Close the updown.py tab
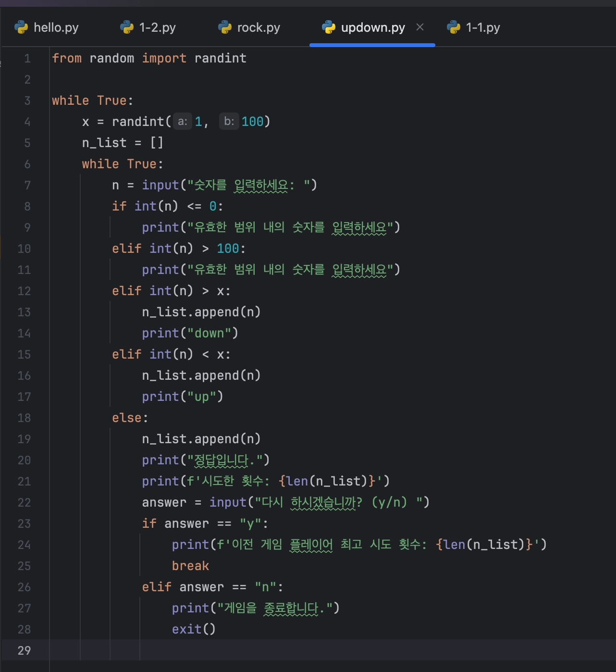616x672 pixels. click(x=420, y=27)
